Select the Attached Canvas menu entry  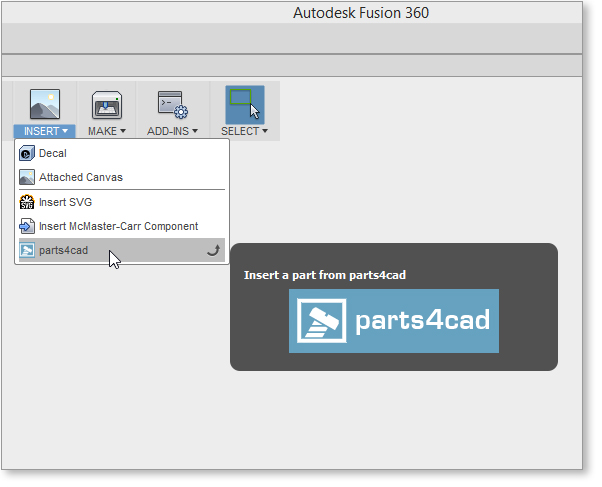click(x=81, y=177)
